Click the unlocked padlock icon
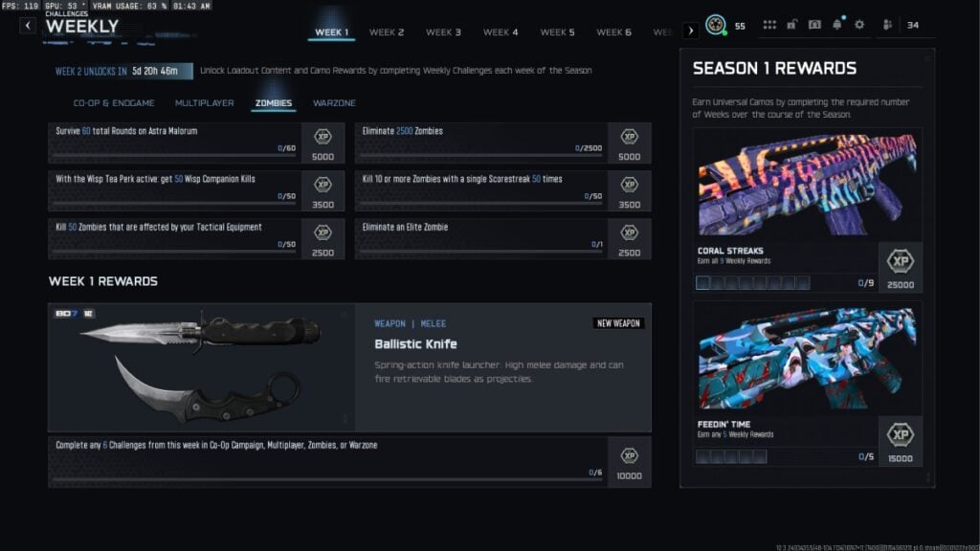980x551 pixels. click(792, 25)
